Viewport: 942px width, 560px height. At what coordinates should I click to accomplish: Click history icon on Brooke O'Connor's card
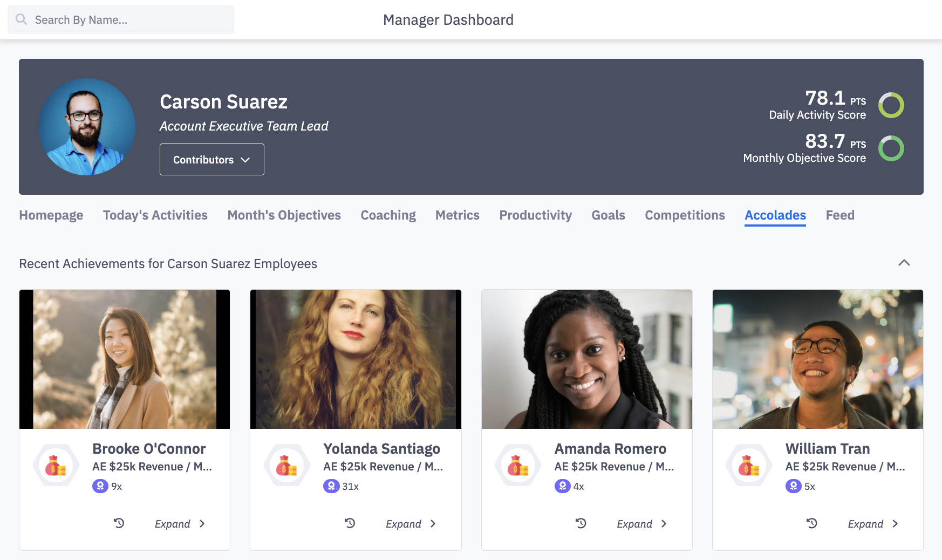(x=119, y=523)
